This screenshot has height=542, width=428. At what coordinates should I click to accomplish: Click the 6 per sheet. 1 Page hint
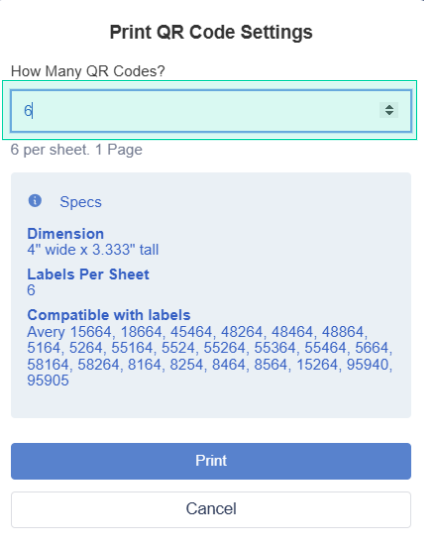coord(76,150)
